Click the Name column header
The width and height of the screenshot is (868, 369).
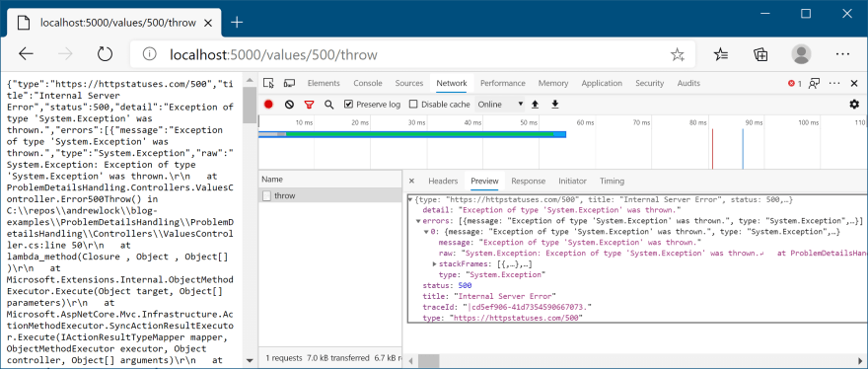pos(329,180)
